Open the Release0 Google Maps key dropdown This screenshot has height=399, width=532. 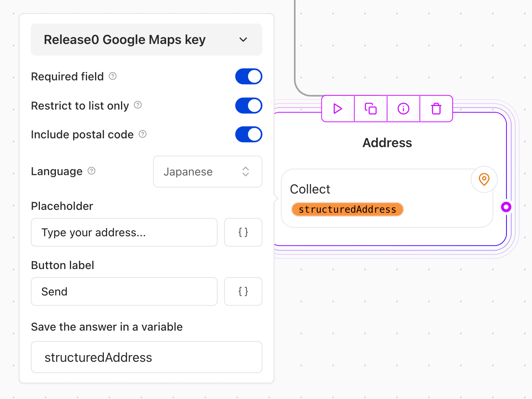tap(146, 40)
